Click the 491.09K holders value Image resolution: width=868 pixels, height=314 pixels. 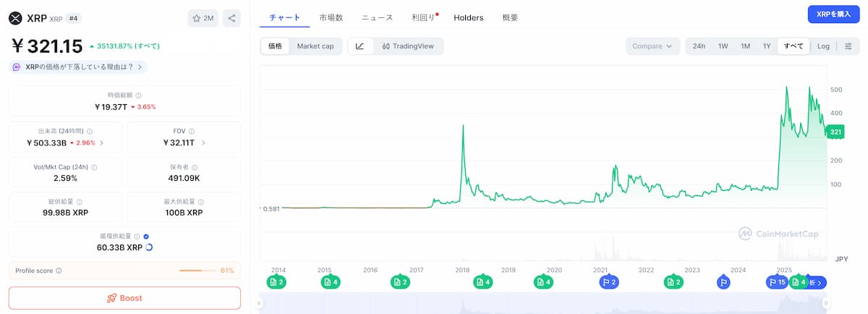pyautogui.click(x=184, y=178)
